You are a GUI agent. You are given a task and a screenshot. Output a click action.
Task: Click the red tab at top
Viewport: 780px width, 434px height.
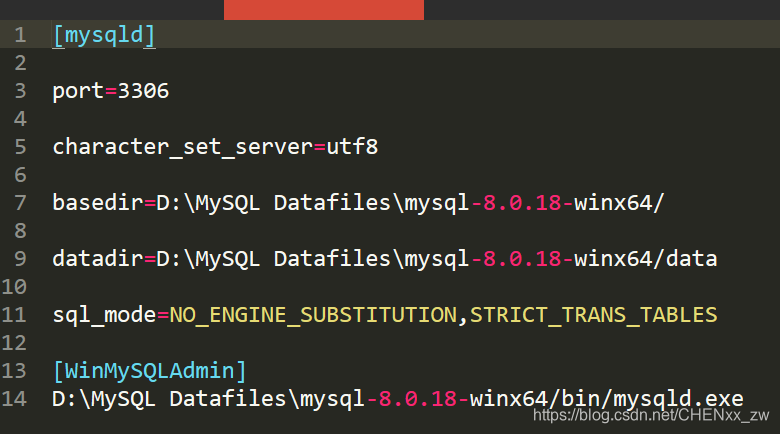coord(324,10)
